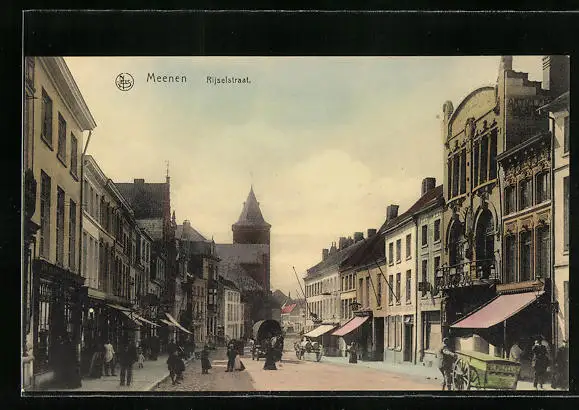Click the small pink awning down the street
The image size is (579, 410).
350,326
